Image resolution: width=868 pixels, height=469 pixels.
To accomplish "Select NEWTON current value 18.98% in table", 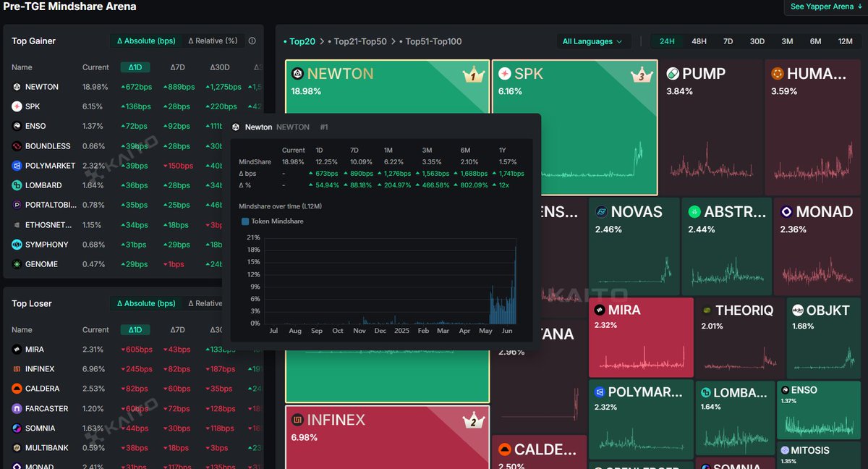I will pos(95,87).
